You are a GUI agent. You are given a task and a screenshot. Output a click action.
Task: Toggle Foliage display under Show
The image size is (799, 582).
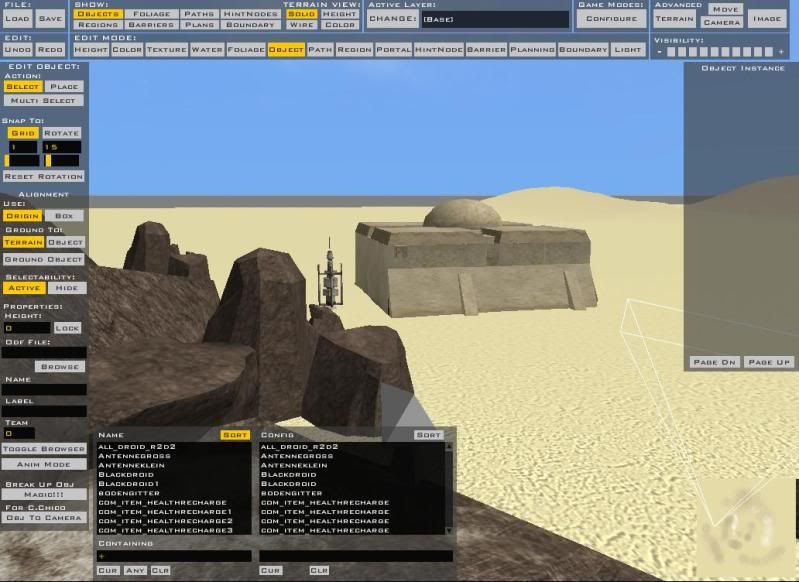[x=151, y=14]
